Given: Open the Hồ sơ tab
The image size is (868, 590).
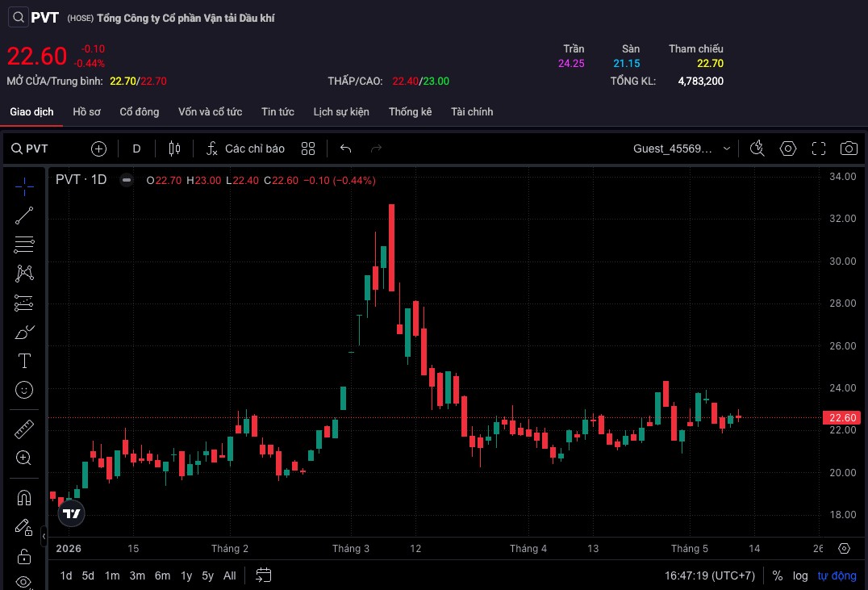Looking at the screenshot, I should (x=87, y=112).
